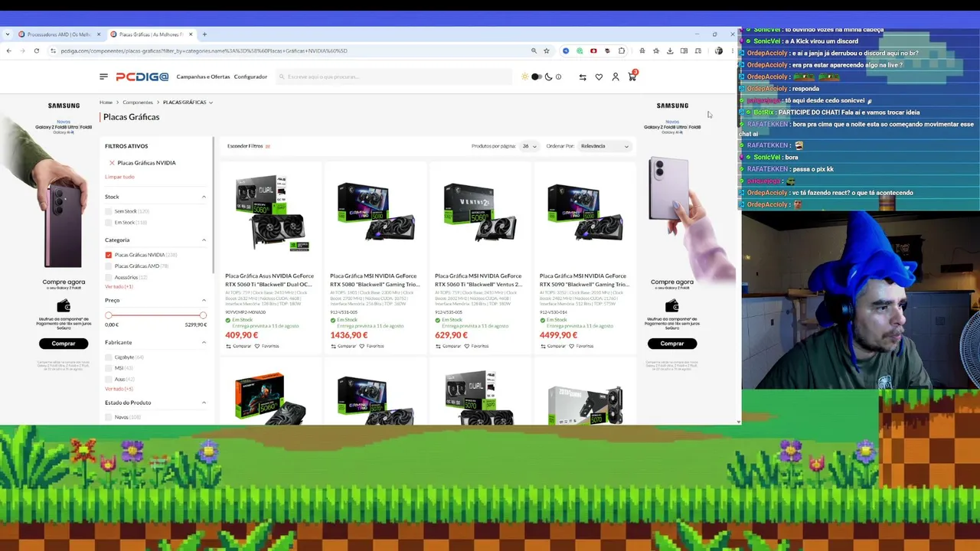The width and height of the screenshot is (980, 551).
Task: Check the Em Stock filter checkbox
Action: coord(109,223)
